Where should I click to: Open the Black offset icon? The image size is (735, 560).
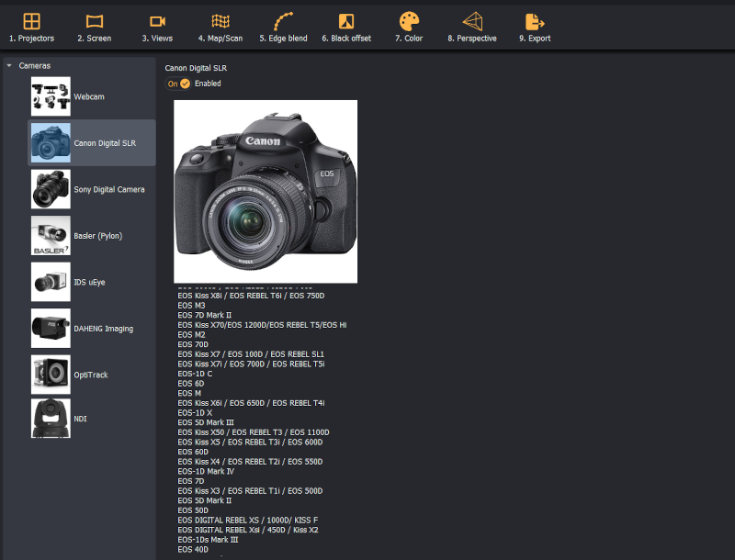(346, 21)
